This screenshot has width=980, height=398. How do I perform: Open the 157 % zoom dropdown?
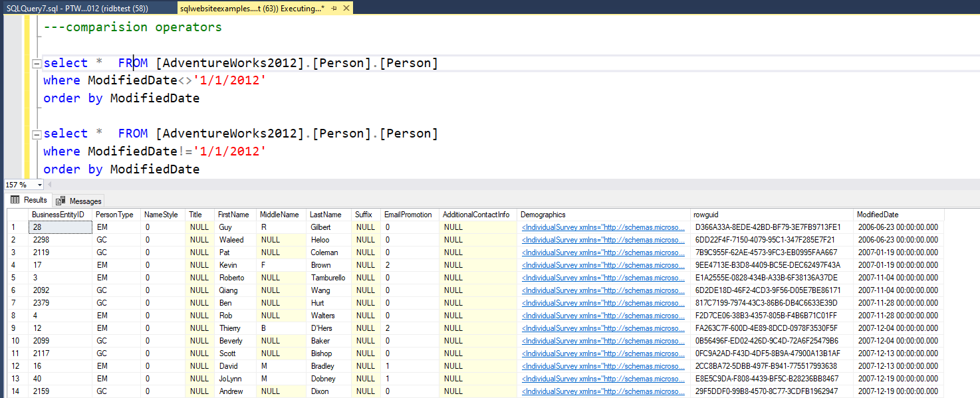39,185
